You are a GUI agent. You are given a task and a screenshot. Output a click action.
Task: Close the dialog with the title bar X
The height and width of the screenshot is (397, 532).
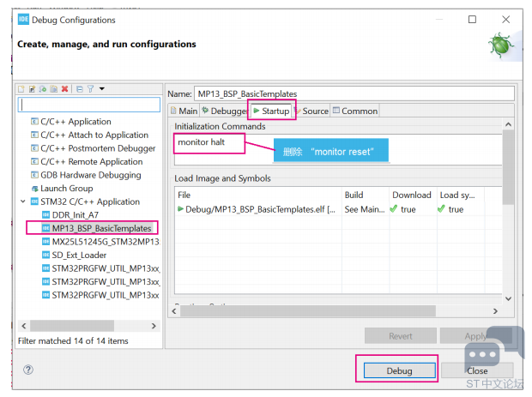(505, 20)
